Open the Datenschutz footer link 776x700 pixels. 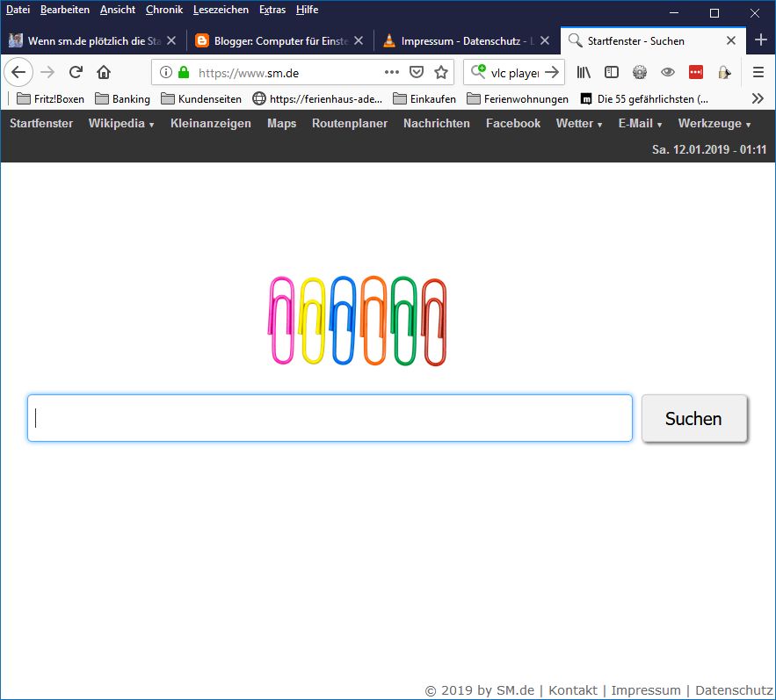[734, 690]
